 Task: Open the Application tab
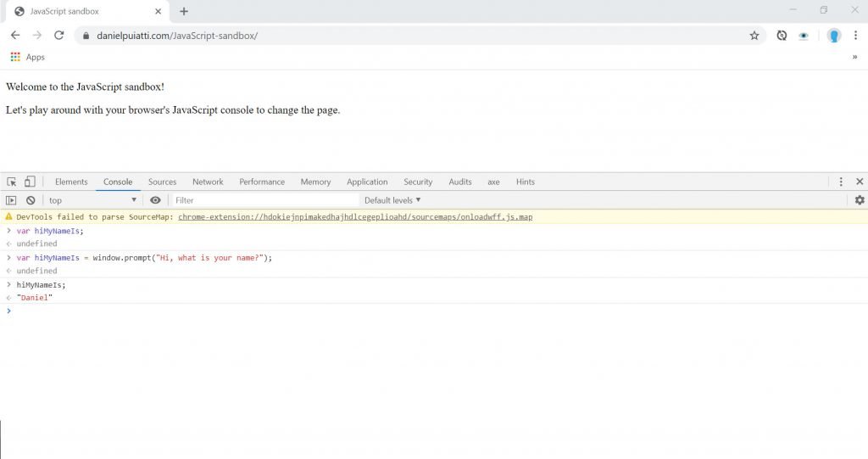(x=367, y=182)
